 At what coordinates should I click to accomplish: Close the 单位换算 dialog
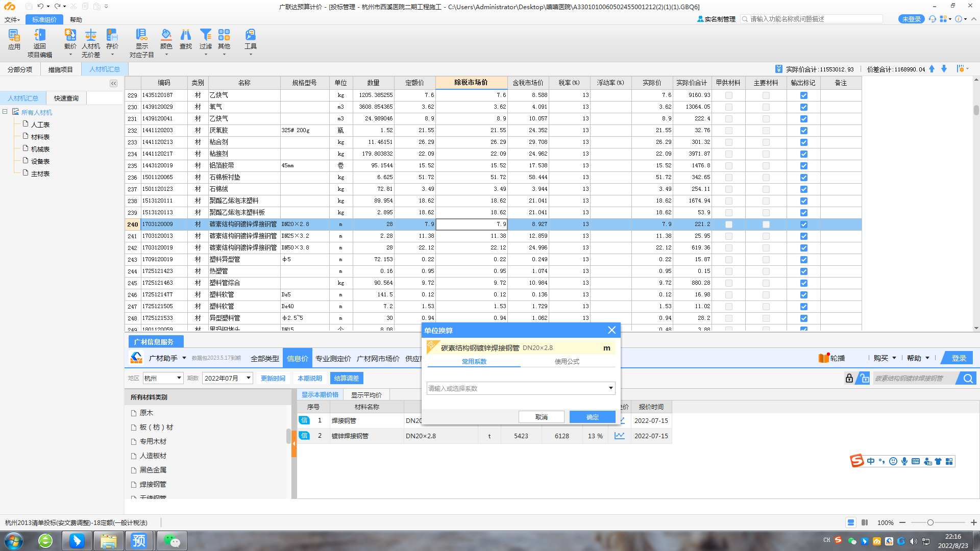click(x=611, y=330)
